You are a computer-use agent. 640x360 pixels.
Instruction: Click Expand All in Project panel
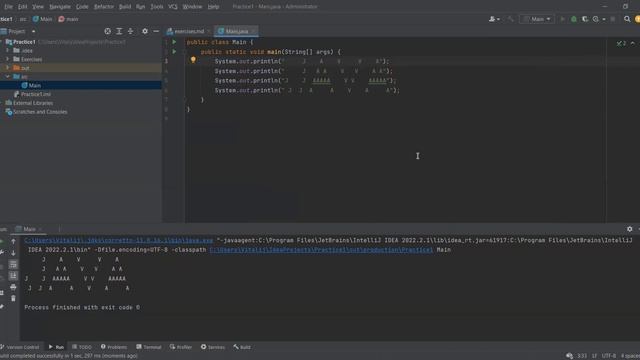119,31
